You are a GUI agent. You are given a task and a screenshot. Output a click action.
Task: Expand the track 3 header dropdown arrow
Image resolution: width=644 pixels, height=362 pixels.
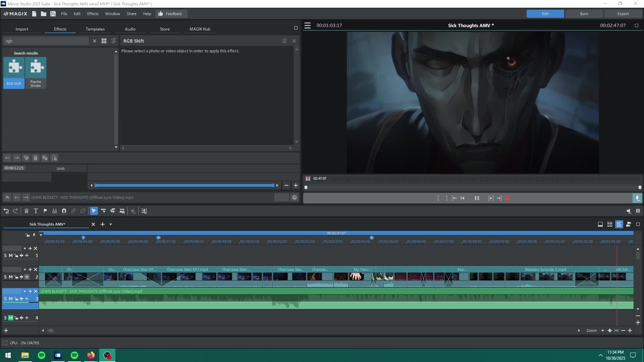[24, 291]
